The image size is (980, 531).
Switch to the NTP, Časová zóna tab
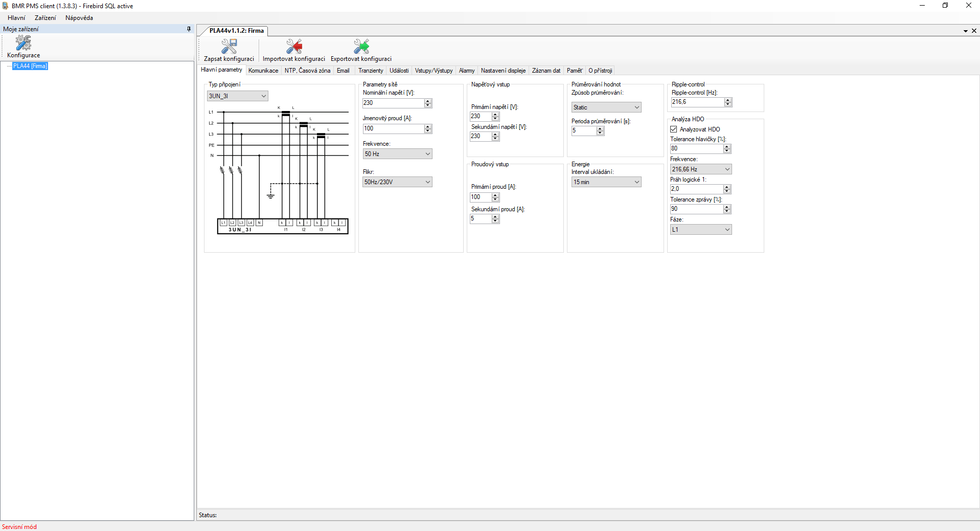tap(307, 71)
